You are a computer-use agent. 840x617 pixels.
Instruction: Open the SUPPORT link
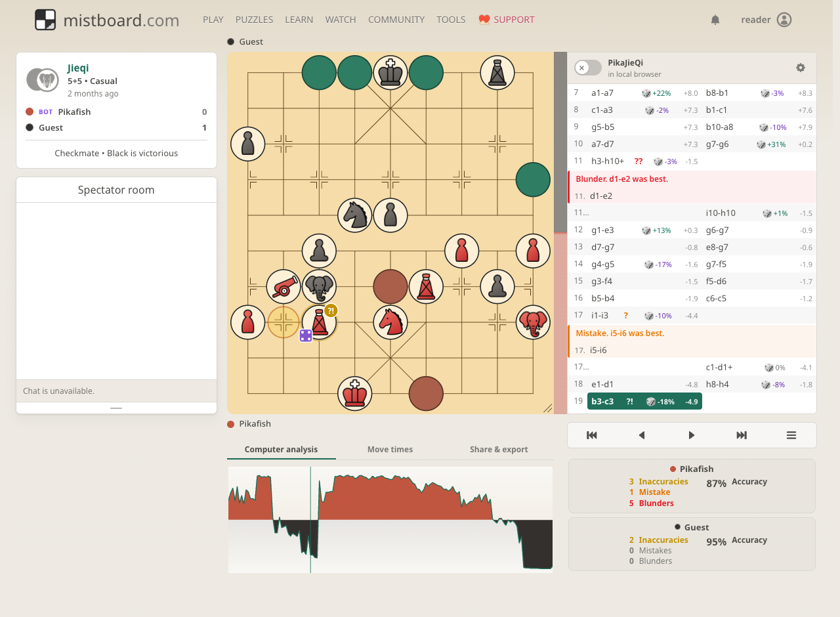[x=507, y=20]
